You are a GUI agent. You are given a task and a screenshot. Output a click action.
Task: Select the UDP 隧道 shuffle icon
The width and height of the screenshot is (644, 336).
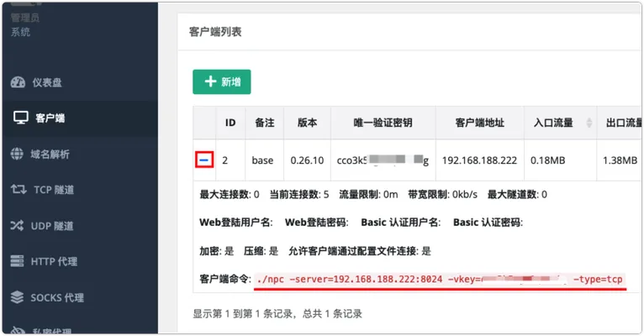click(18, 225)
